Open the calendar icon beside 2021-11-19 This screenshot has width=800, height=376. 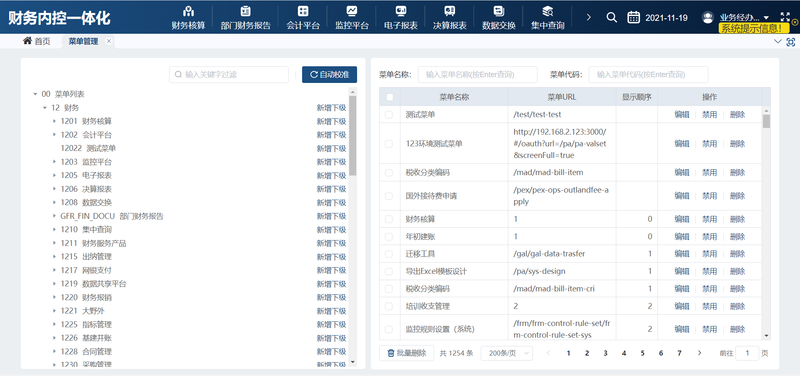[x=633, y=17]
